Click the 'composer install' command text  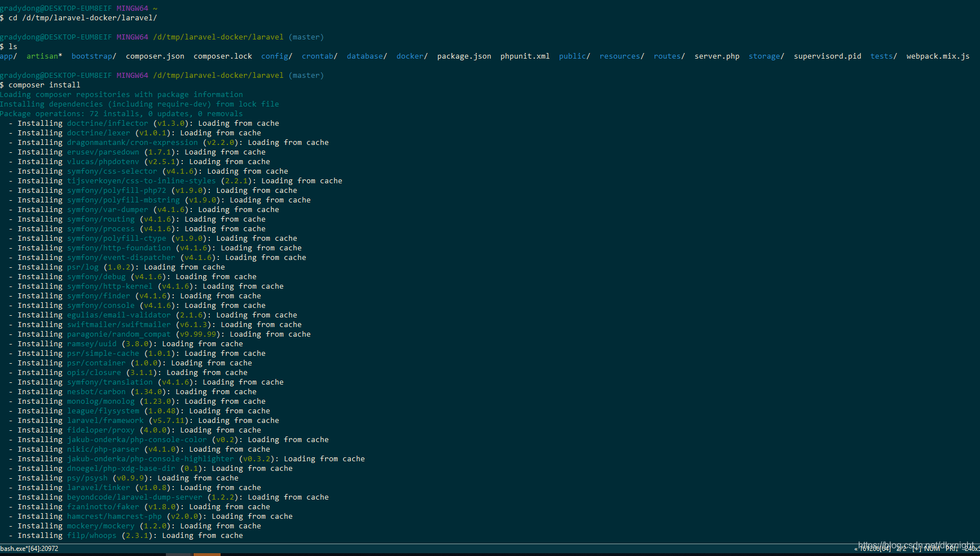[45, 85]
